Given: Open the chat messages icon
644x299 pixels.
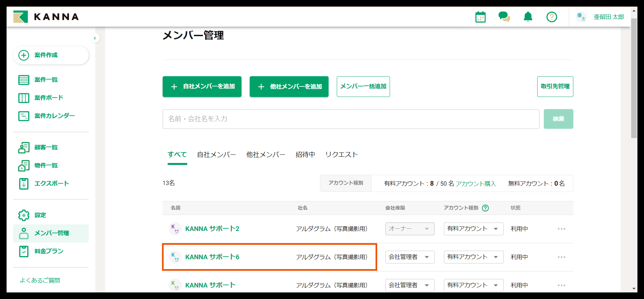Looking at the screenshot, I should 504,17.
